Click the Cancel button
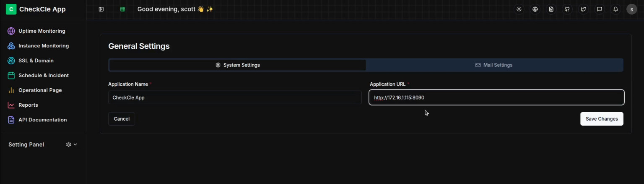The width and height of the screenshot is (644, 184). [122, 119]
